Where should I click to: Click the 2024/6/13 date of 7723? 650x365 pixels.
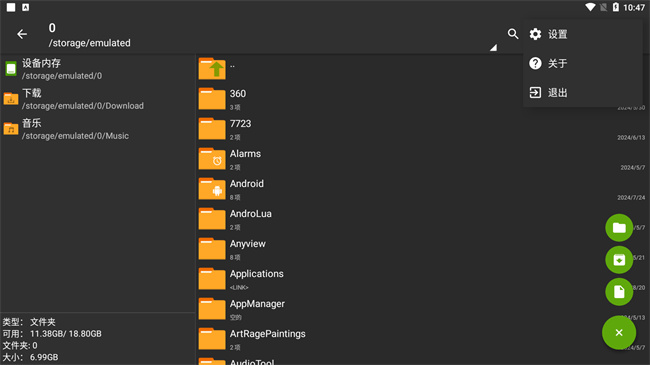pos(631,137)
